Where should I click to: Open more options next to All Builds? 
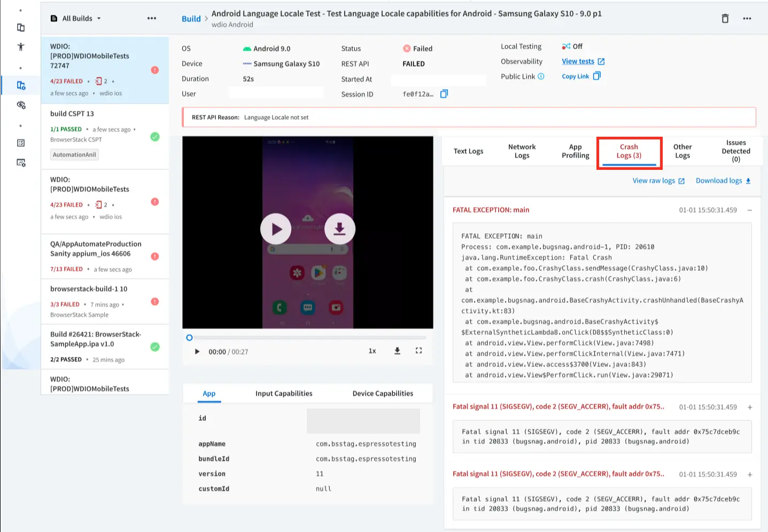coord(152,18)
